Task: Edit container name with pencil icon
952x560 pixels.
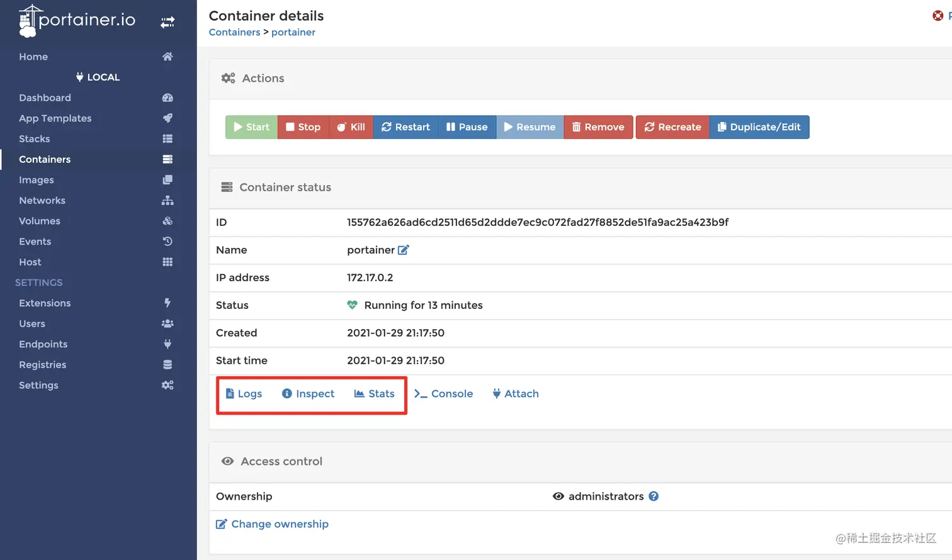Action: [x=404, y=250]
